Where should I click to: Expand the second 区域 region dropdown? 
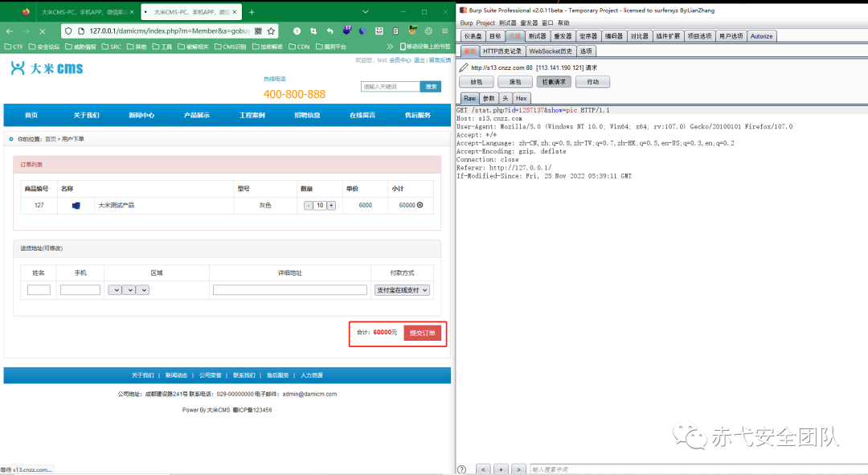[x=129, y=290]
